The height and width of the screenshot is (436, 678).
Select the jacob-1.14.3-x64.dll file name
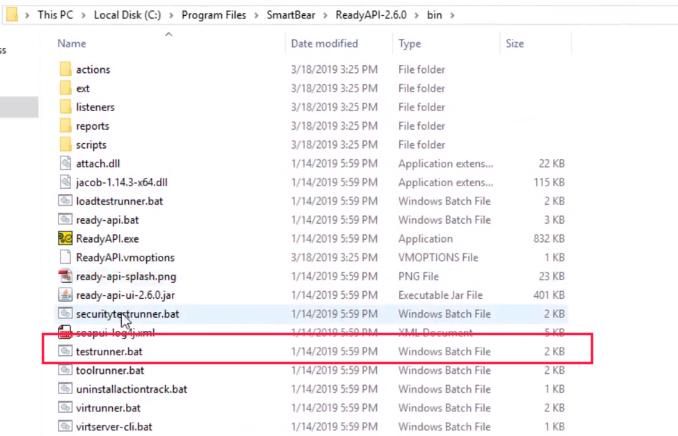(122, 183)
